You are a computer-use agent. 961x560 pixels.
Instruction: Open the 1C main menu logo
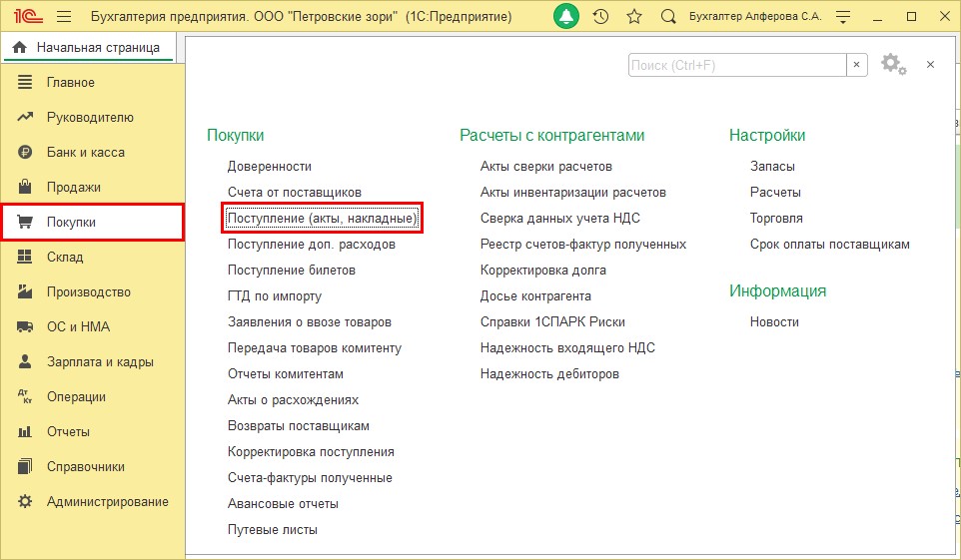point(28,16)
